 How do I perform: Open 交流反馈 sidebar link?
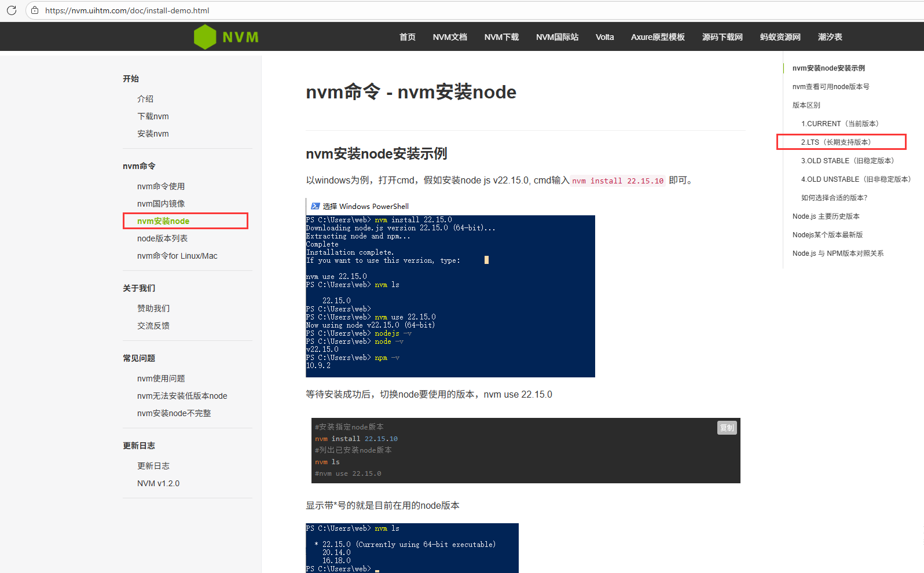coord(153,326)
